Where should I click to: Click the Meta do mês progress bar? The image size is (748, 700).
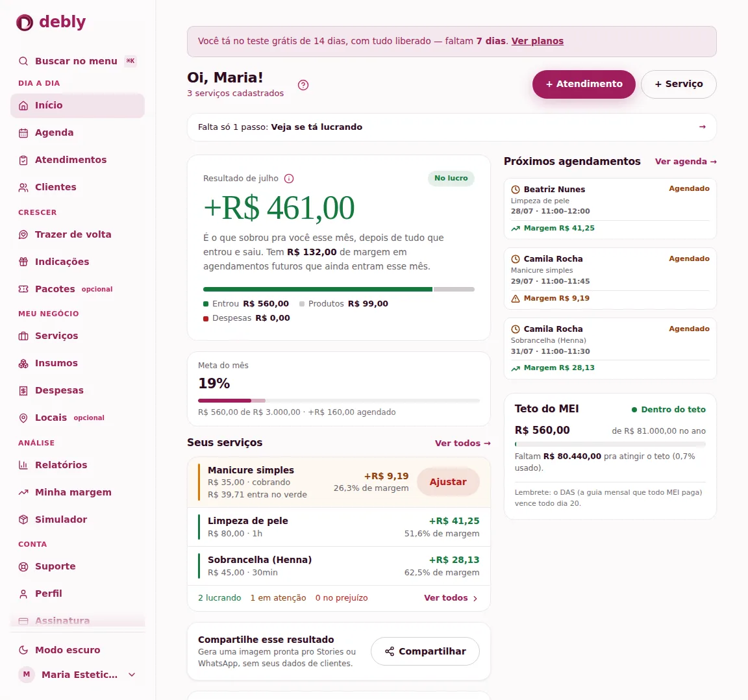(x=339, y=401)
